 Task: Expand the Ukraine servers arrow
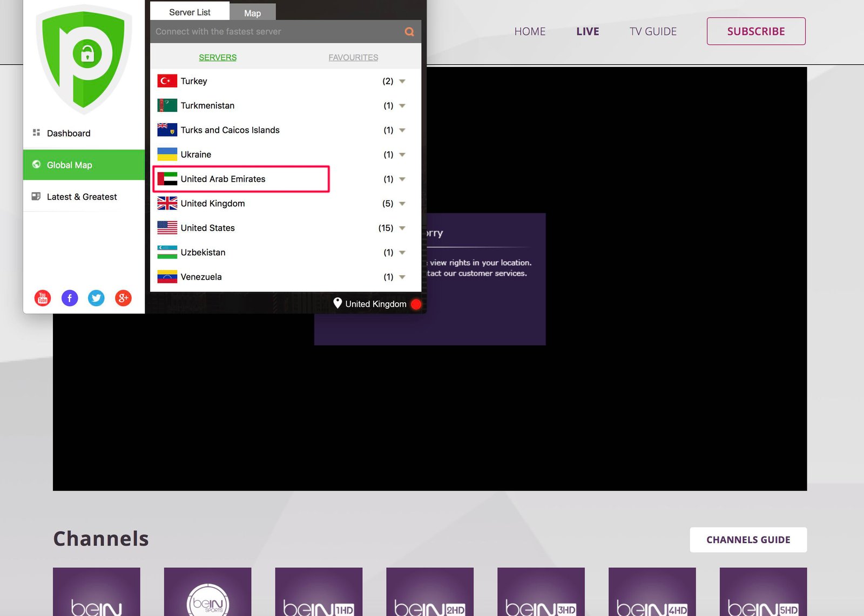tap(402, 155)
